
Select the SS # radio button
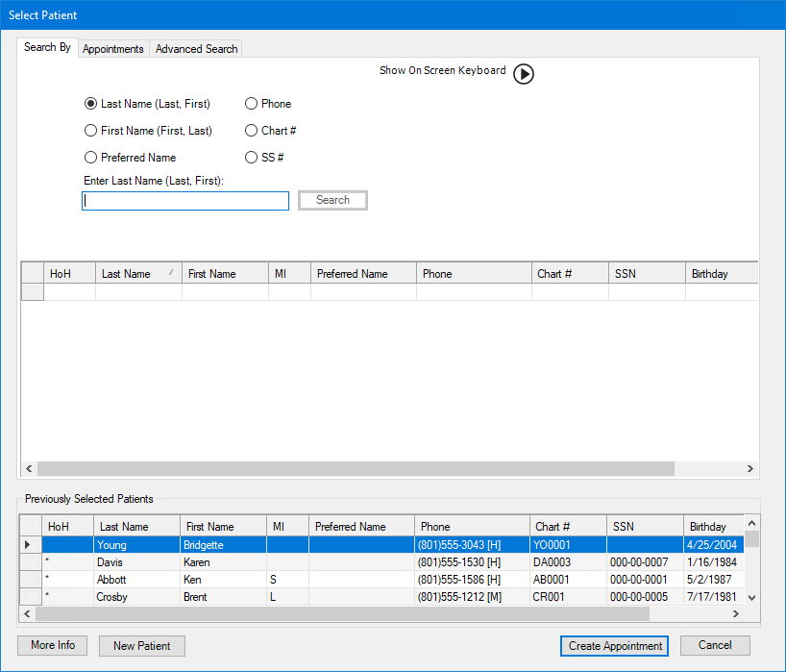pos(252,158)
